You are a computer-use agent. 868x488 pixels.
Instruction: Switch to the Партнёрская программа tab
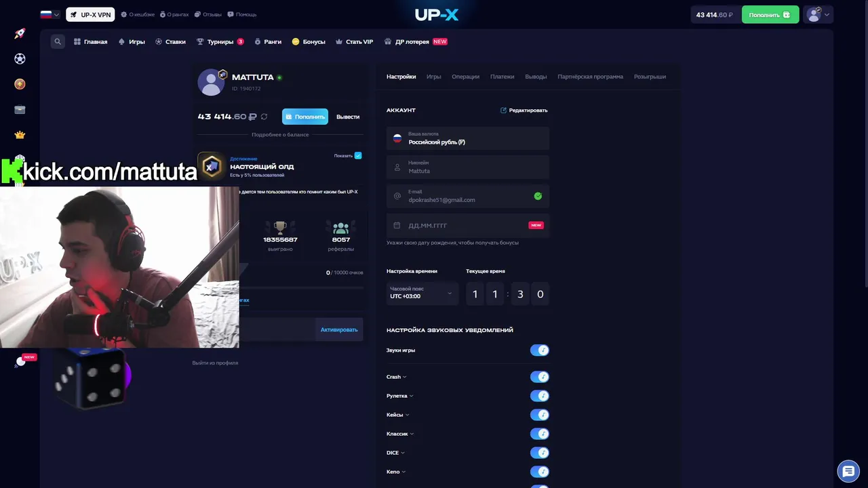click(x=590, y=77)
